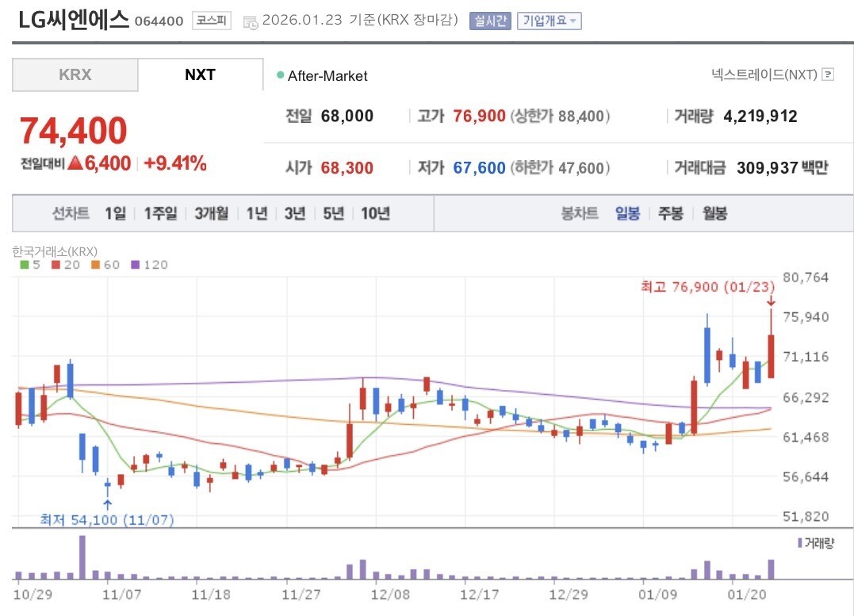
Task: Click the 한국거래소(KRX) chart label
Action: click(x=55, y=251)
